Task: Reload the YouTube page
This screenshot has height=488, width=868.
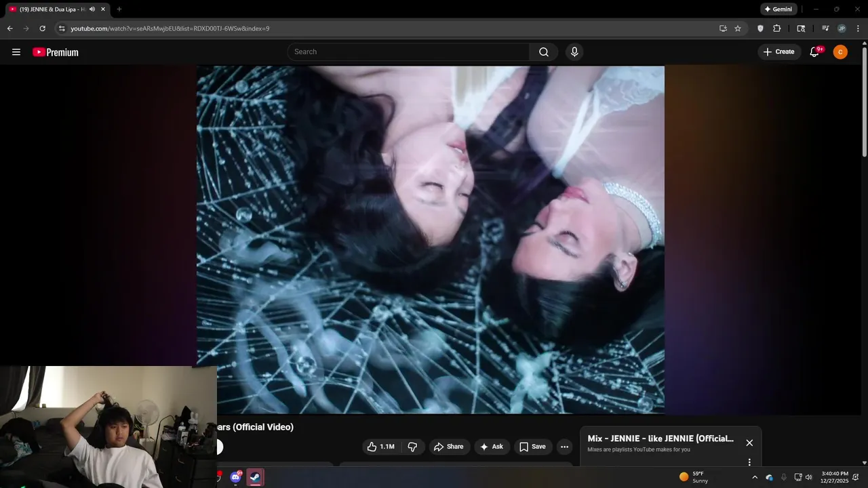Action: (42, 28)
